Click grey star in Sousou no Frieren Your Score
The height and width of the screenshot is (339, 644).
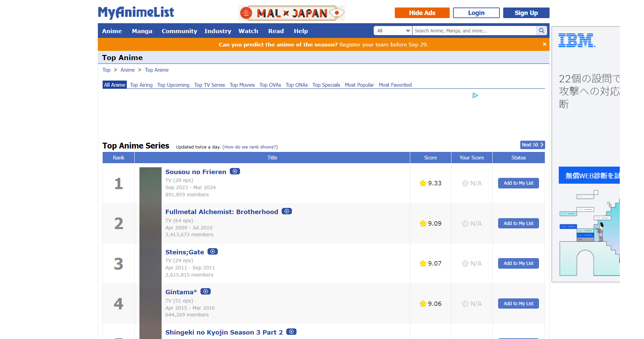[465, 183]
